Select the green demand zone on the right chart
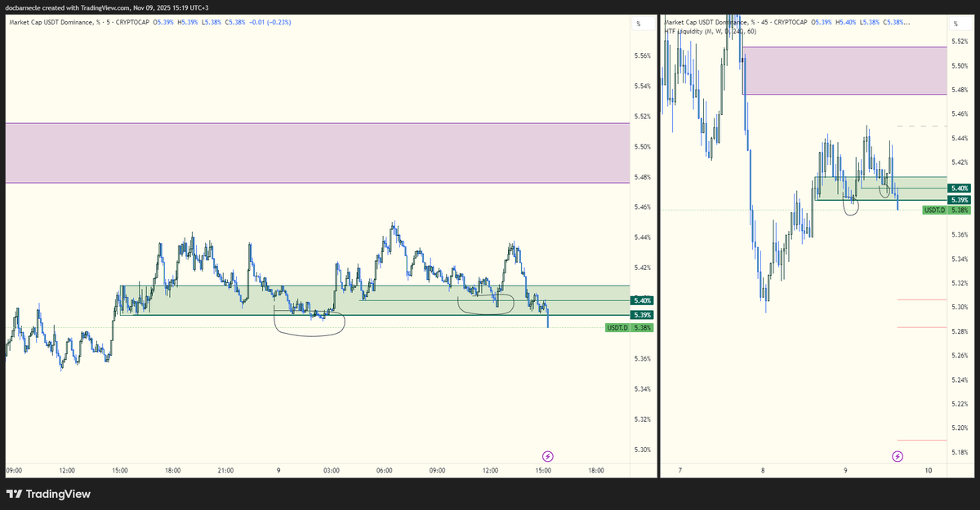Image resolution: width=980 pixels, height=510 pixels. tap(880, 188)
